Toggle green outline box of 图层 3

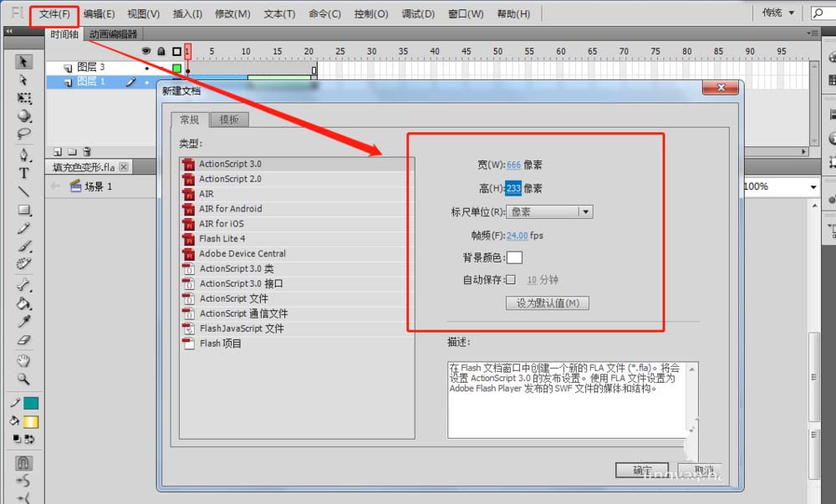(177, 68)
